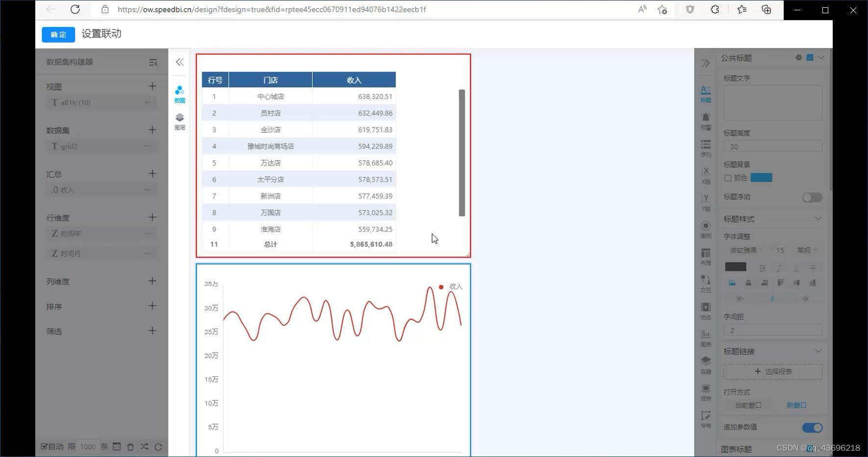The image size is (868, 457).
Task: Click the address bar URL
Action: [x=272, y=9]
